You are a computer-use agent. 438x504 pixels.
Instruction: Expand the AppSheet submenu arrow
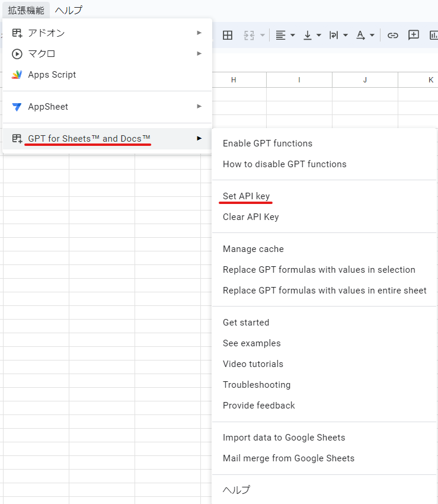[x=199, y=106]
